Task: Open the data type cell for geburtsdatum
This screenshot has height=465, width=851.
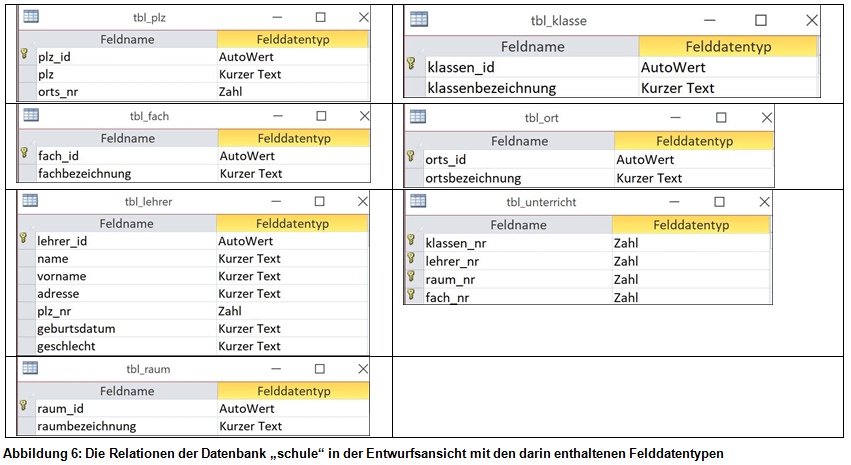Action: (292, 328)
